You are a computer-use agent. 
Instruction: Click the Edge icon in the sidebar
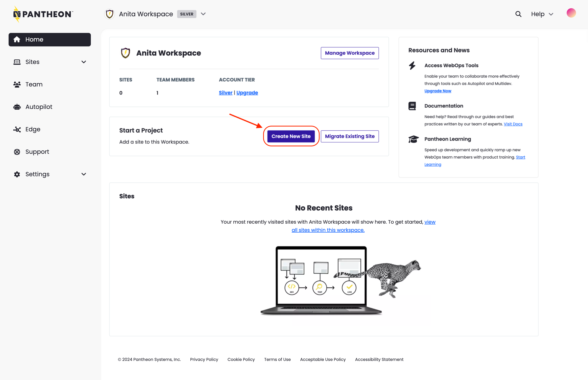pos(17,129)
